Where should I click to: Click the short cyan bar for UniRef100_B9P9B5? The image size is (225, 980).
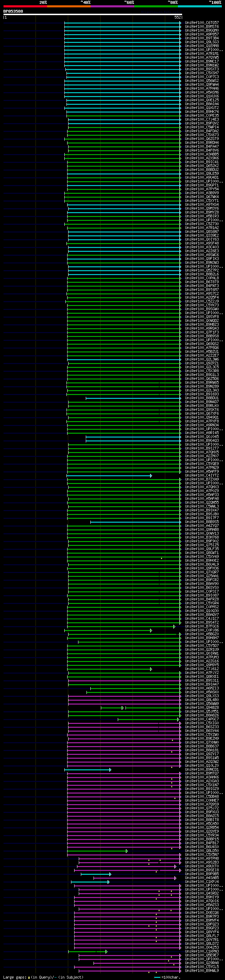(x=96, y=874)
